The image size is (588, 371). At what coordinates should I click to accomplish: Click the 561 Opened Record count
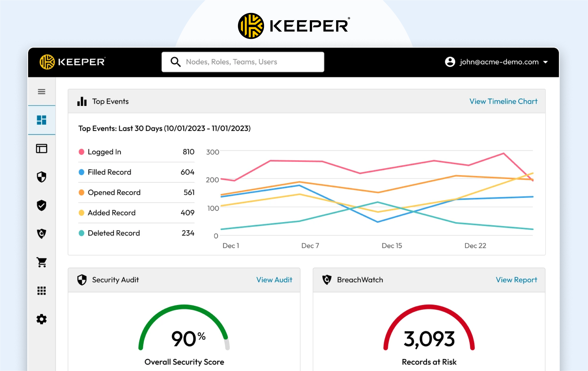189,192
